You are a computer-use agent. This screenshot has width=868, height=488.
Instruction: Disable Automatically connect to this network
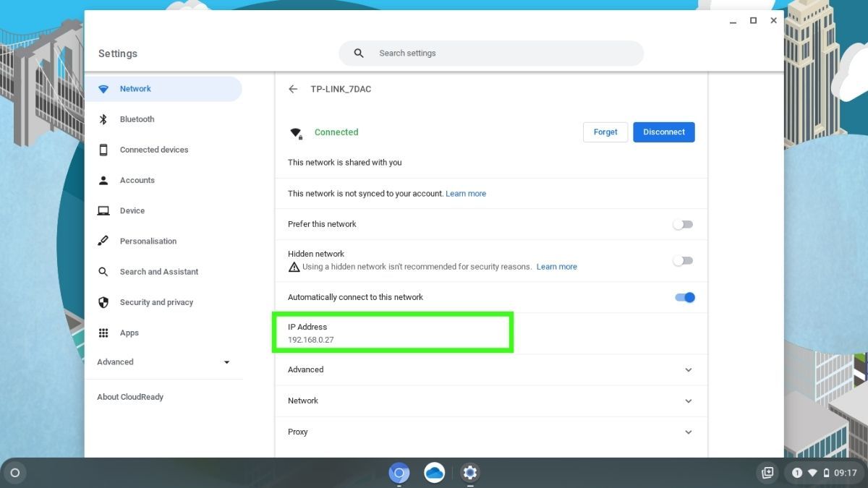[684, 297]
